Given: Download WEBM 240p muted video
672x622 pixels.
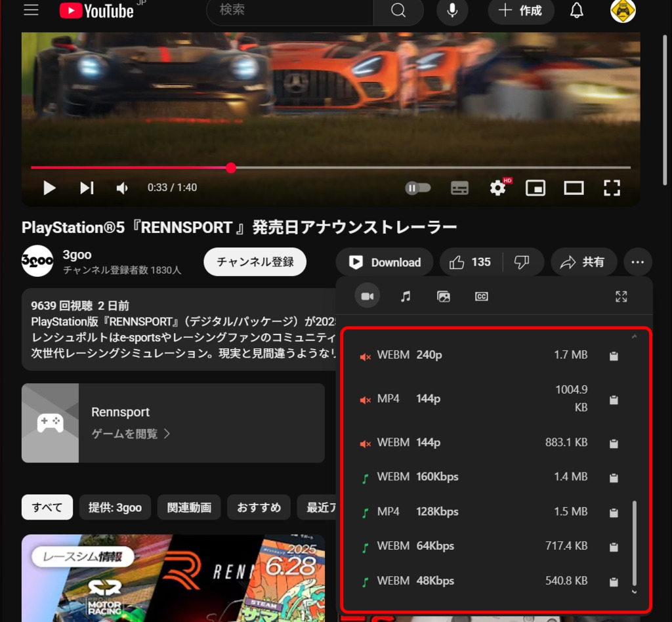Looking at the screenshot, I should tap(474, 355).
